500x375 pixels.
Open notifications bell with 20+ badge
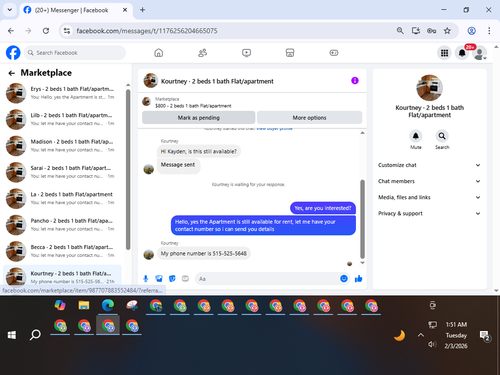[462, 53]
